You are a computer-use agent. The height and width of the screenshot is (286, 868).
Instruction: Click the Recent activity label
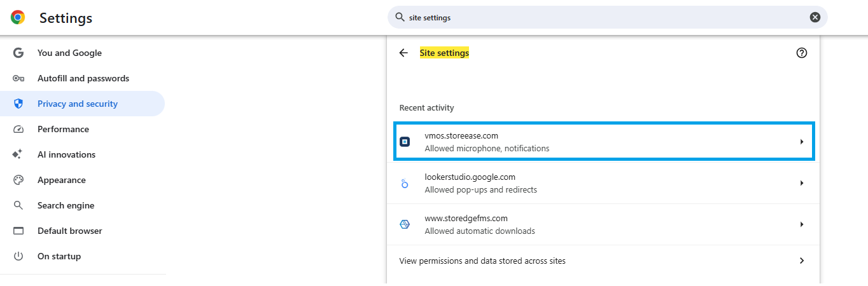(x=426, y=108)
